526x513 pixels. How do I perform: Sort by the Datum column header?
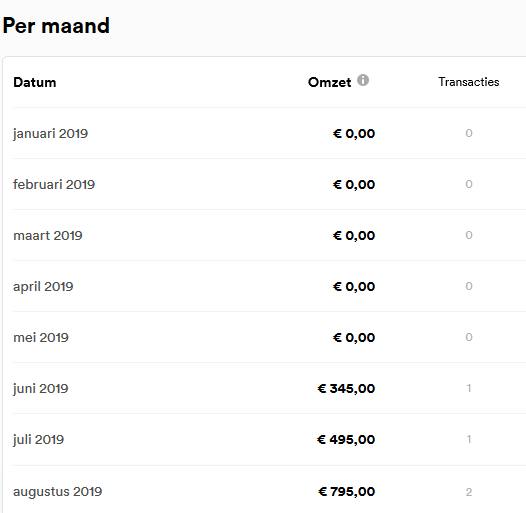click(x=35, y=83)
